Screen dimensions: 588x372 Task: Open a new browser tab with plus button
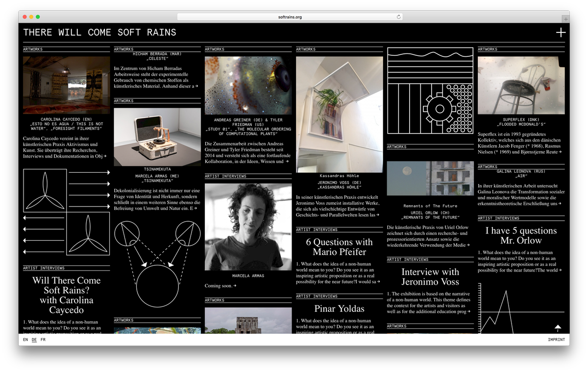[x=566, y=19]
